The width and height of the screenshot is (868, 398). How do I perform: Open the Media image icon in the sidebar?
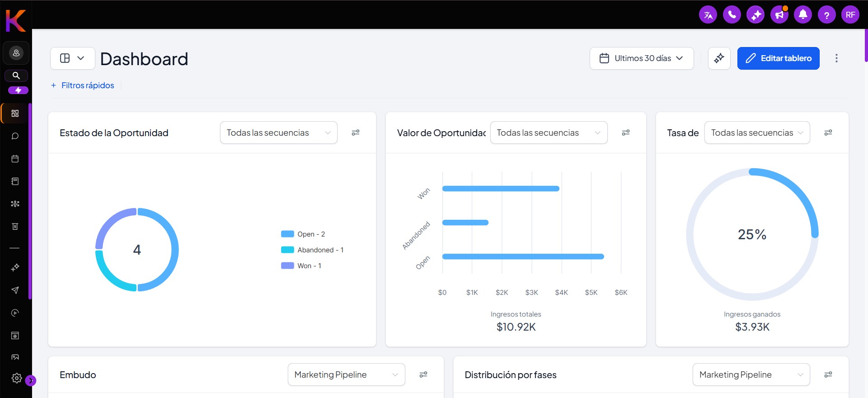[x=15, y=357]
